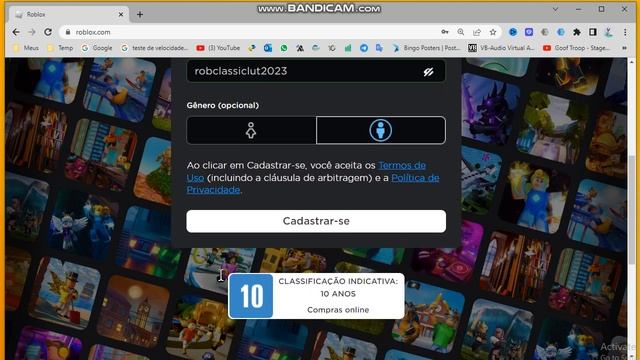Click the padlock site info icon
Viewport: 640px width, 360px height.
[x=68, y=32]
